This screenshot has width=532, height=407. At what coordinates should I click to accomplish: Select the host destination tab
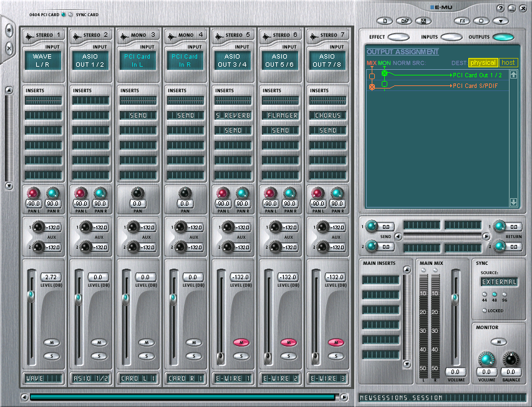click(508, 63)
